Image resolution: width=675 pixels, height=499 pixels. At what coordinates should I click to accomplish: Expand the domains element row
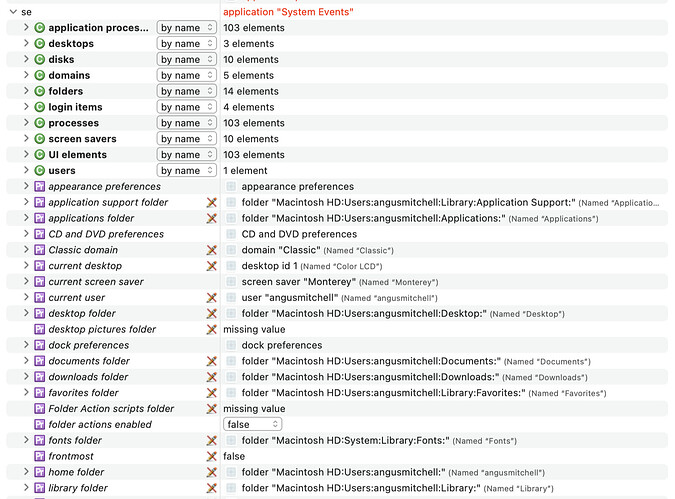pyautogui.click(x=26, y=75)
